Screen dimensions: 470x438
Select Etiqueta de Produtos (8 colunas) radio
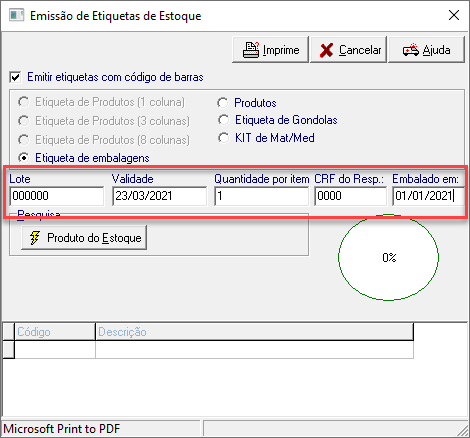pos(24,140)
